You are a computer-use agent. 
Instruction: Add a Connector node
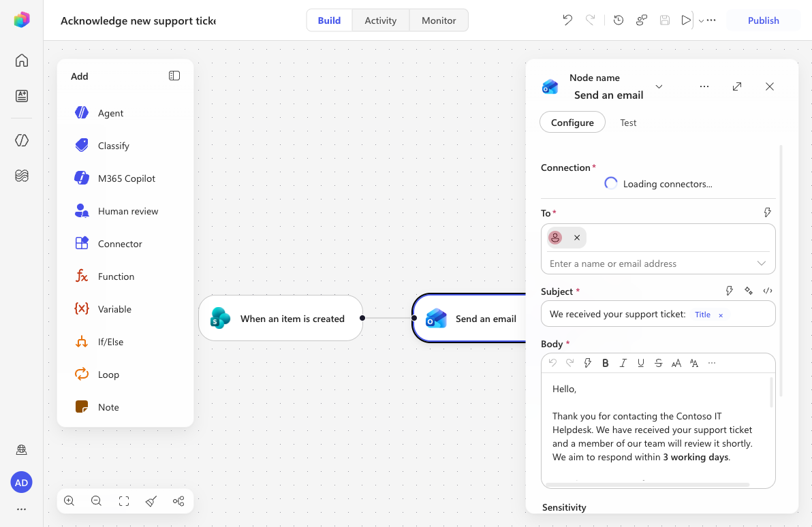(x=125, y=243)
